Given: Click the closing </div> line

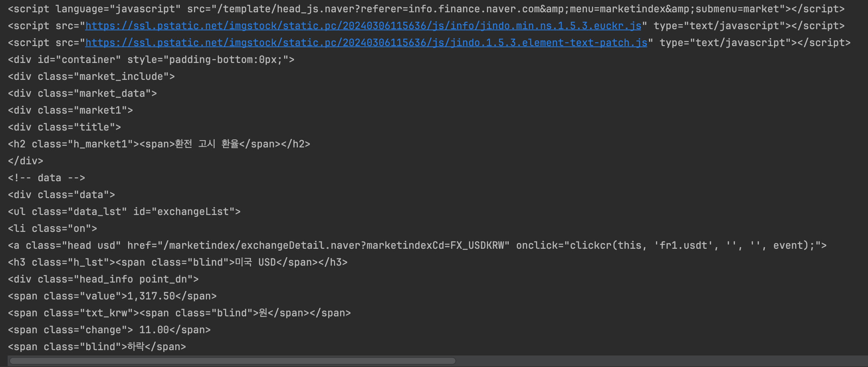Looking at the screenshot, I should coord(26,161).
